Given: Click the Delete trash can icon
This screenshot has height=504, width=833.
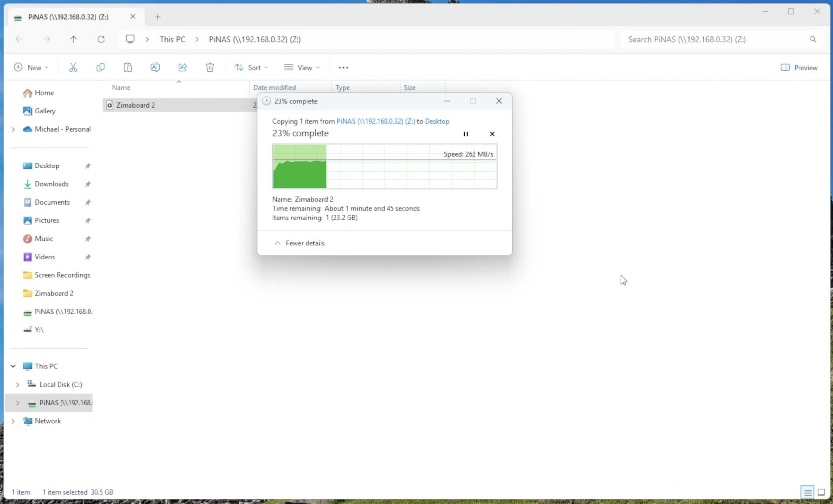Looking at the screenshot, I should [x=210, y=68].
